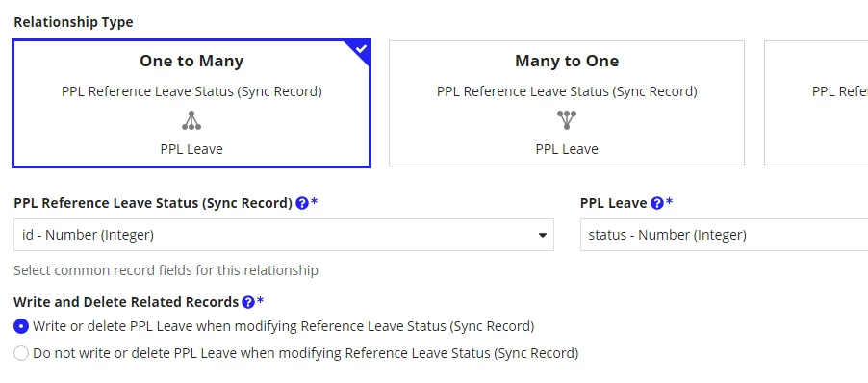The image size is (868, 383).
Task: Open help for PPL Reference Leave Status field
Action: (302, 203)
